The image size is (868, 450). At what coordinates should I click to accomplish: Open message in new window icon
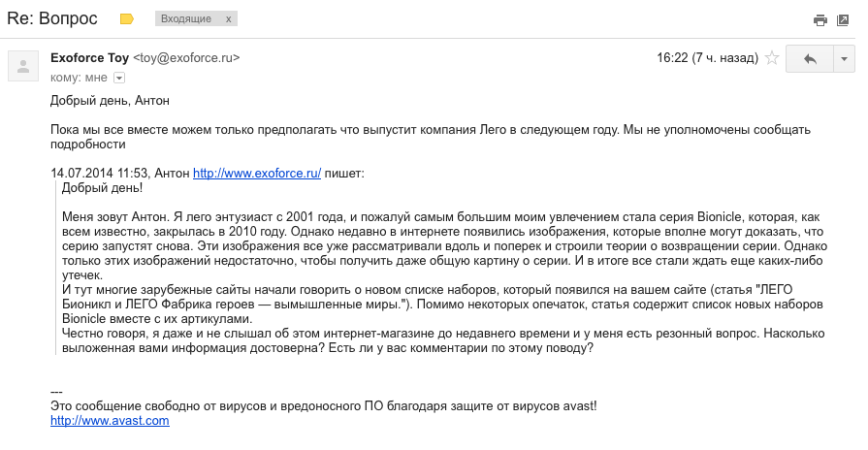[x=843, y=20]
